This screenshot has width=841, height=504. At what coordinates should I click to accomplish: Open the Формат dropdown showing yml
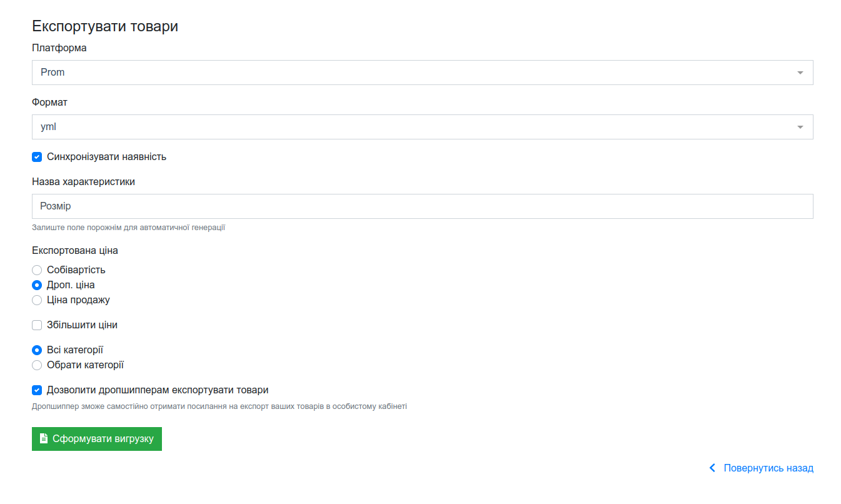point(423,127)
